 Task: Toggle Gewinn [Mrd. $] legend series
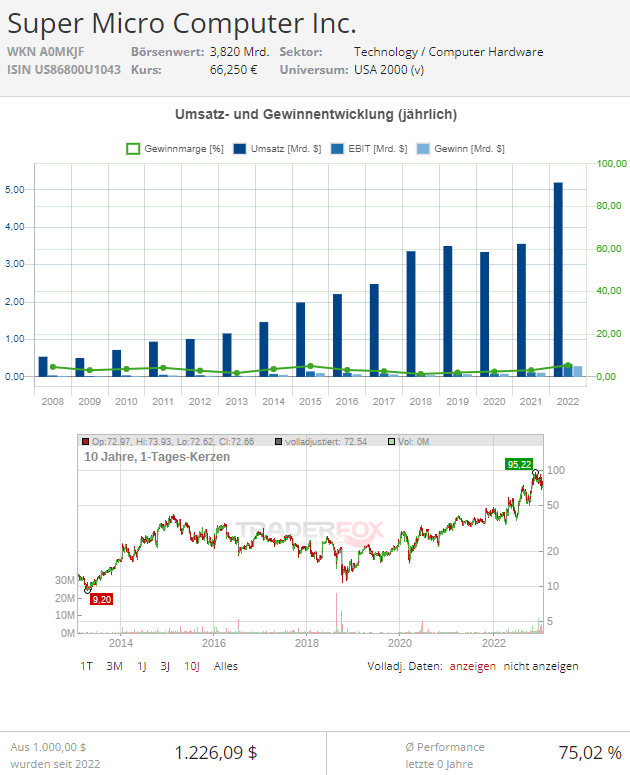pos(461,149)
